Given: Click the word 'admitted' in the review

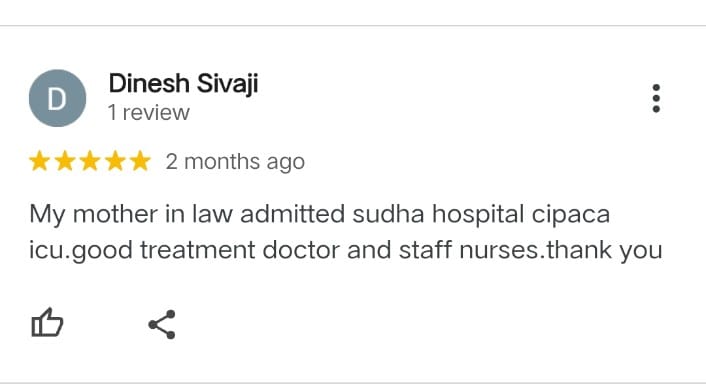Looking at the screenshot, I should click(293, 214).
